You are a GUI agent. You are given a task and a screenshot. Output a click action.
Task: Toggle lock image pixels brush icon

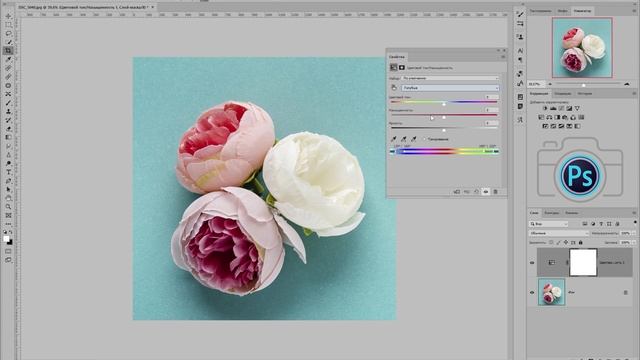558,242
